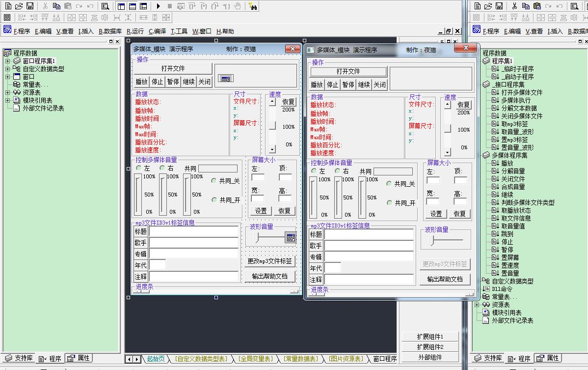Click Copy icon in left IDE toolbar
This screenshot has height=370, width=588.
pyautogui.click(x=56, y=6)
